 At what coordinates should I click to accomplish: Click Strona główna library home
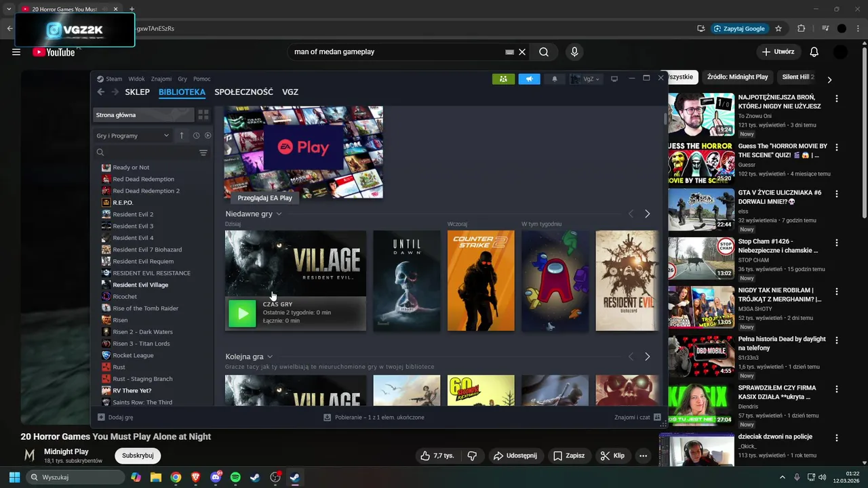(x=143, y=115)
